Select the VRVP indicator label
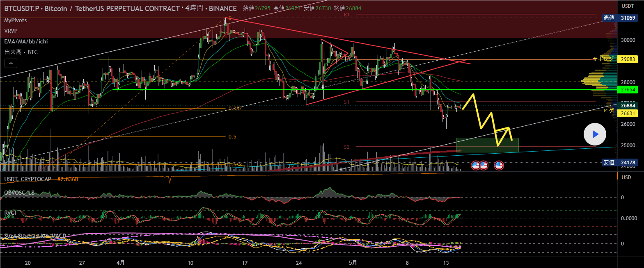 [11, 31]
